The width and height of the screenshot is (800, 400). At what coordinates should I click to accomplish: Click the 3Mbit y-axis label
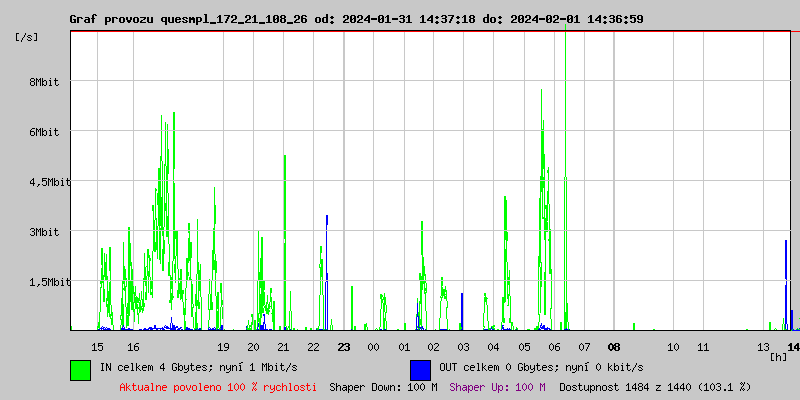point(44,232)
